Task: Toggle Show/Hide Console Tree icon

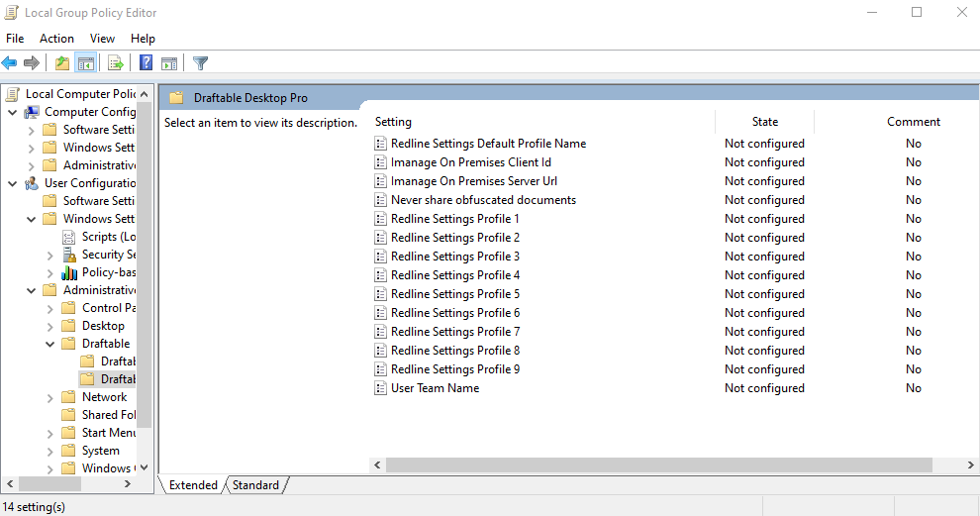Action: (x=85, y=62)
